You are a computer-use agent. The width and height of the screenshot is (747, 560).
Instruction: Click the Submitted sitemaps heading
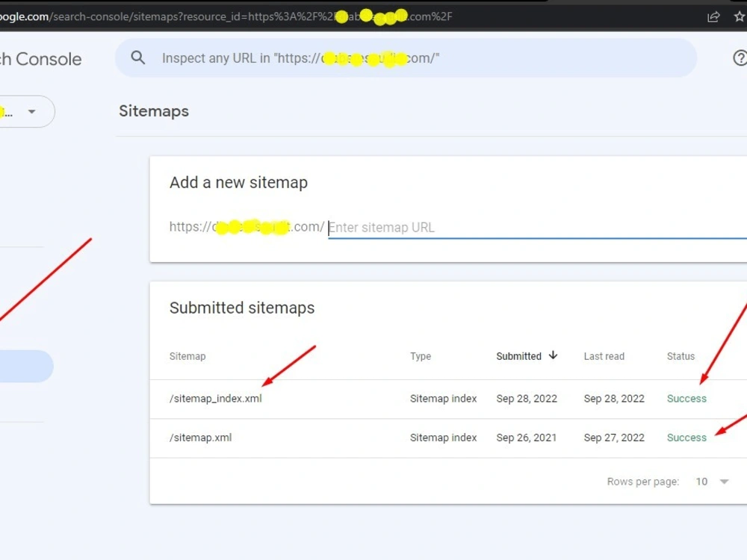(x=242, y=308)
